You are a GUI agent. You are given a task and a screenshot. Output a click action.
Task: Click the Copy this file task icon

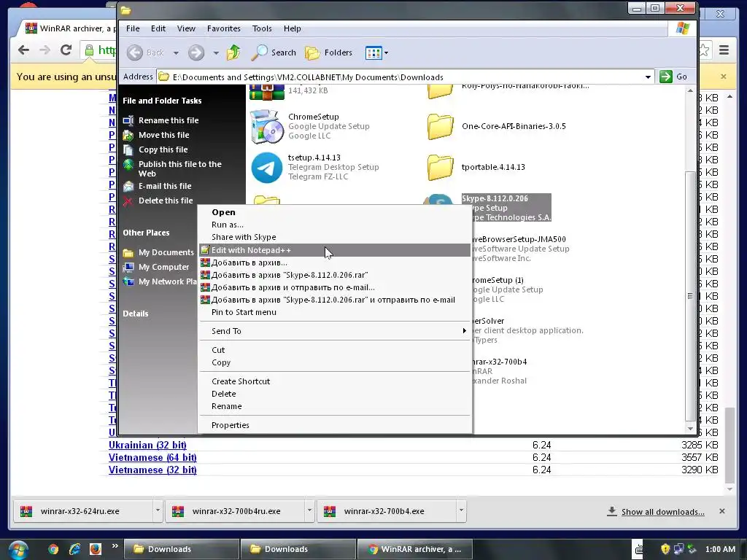(x=128, y=149)
